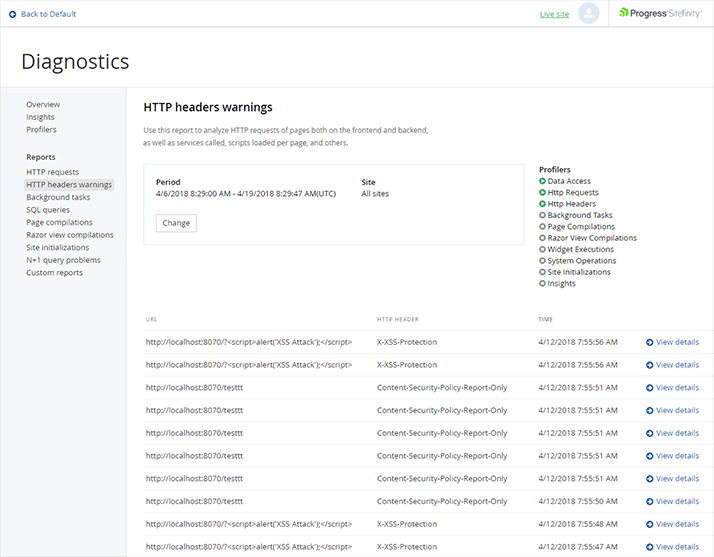Open the SQL queries report

tap(48, 210)
